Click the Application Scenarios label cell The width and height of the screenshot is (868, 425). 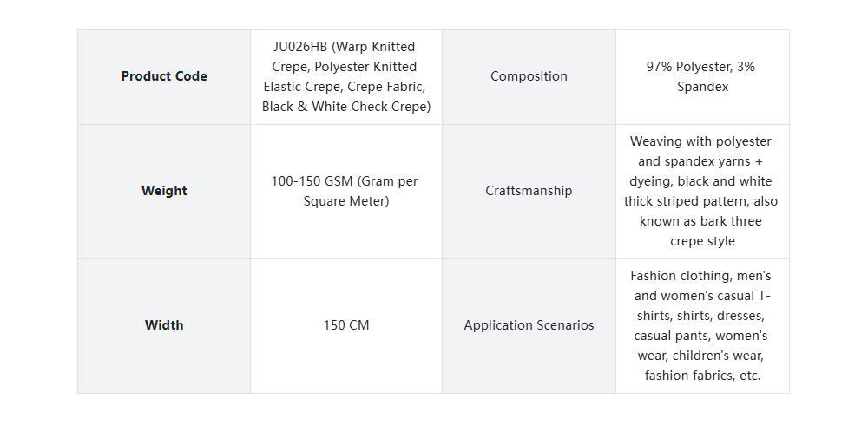point(529,325)
